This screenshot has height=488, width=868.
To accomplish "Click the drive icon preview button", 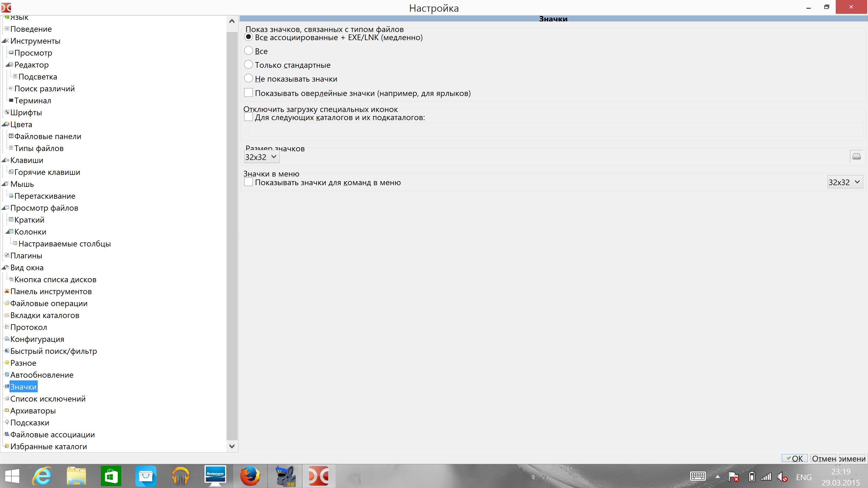I will coord(856,156).
